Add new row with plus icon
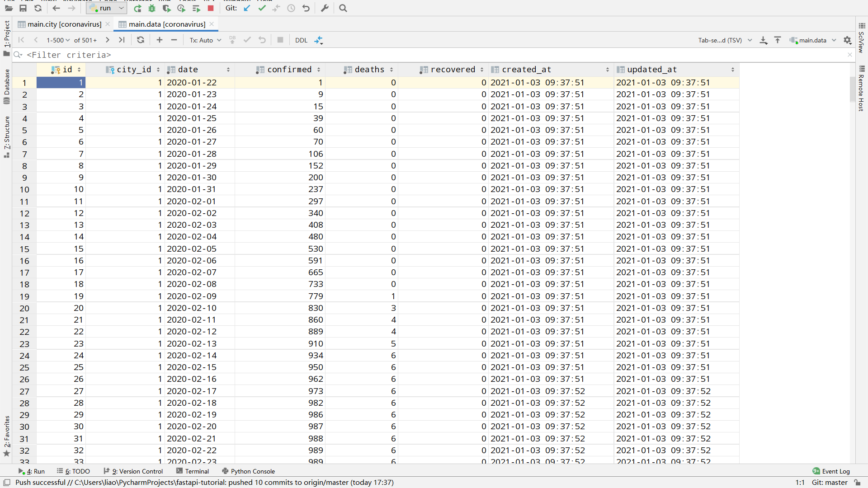Viewport: 868px width, 488px height. point(160,40)
